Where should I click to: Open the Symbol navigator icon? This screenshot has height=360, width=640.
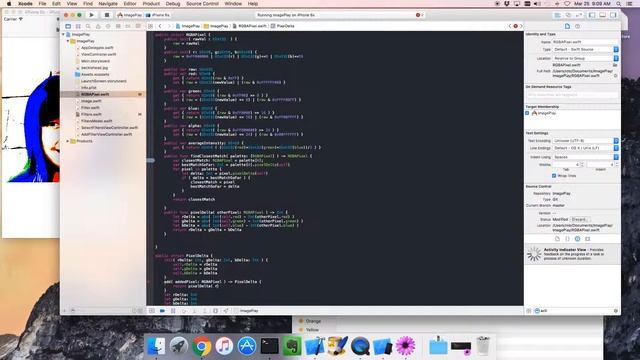point(78,26)
